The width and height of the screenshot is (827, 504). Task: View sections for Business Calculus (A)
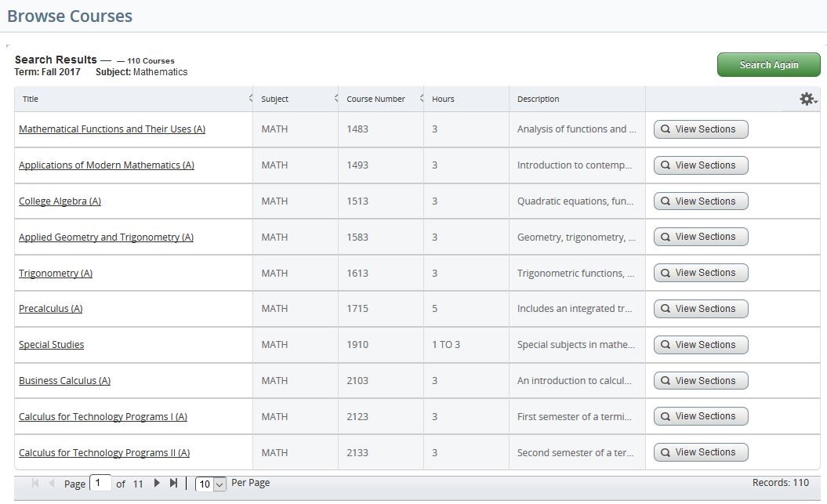coord(700,380)
